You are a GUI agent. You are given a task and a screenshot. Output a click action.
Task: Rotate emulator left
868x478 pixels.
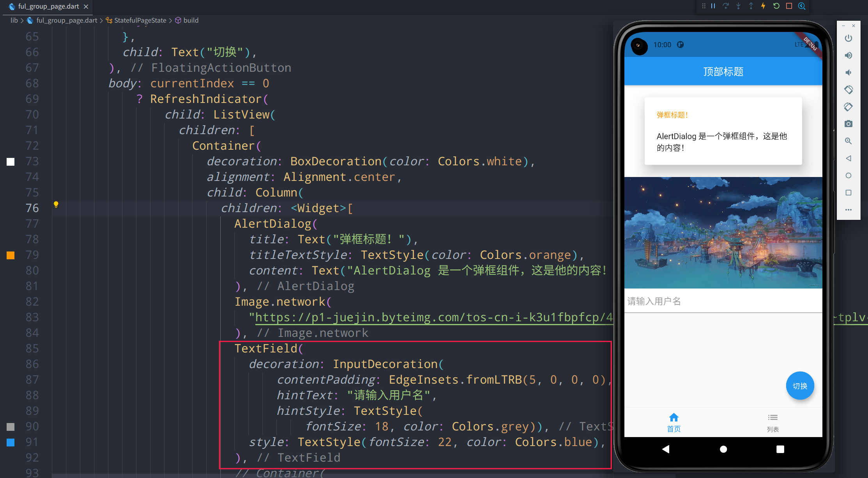click(849, 90)
